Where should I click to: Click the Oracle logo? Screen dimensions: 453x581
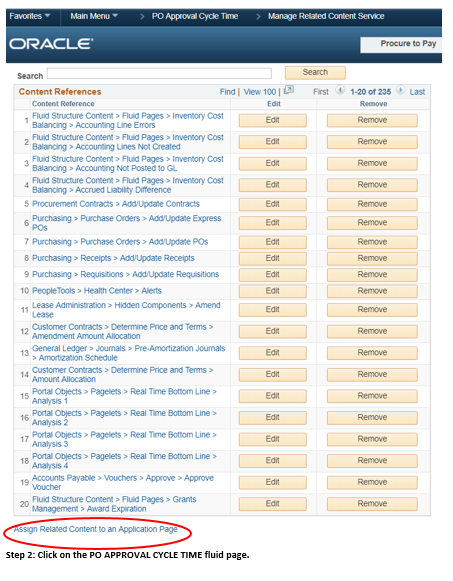51,44
